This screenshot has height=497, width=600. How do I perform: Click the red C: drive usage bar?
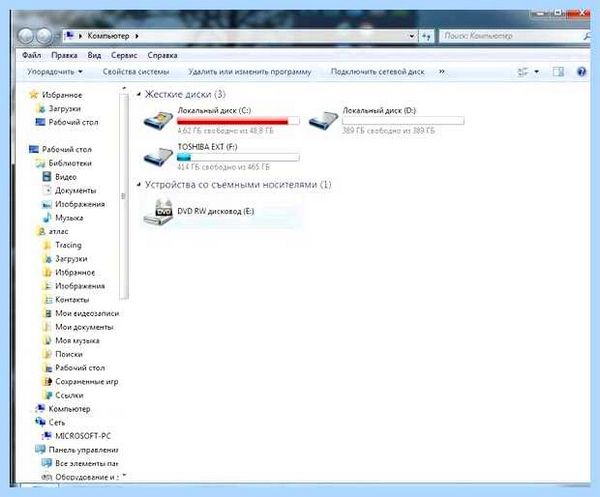tap(238, 121)
